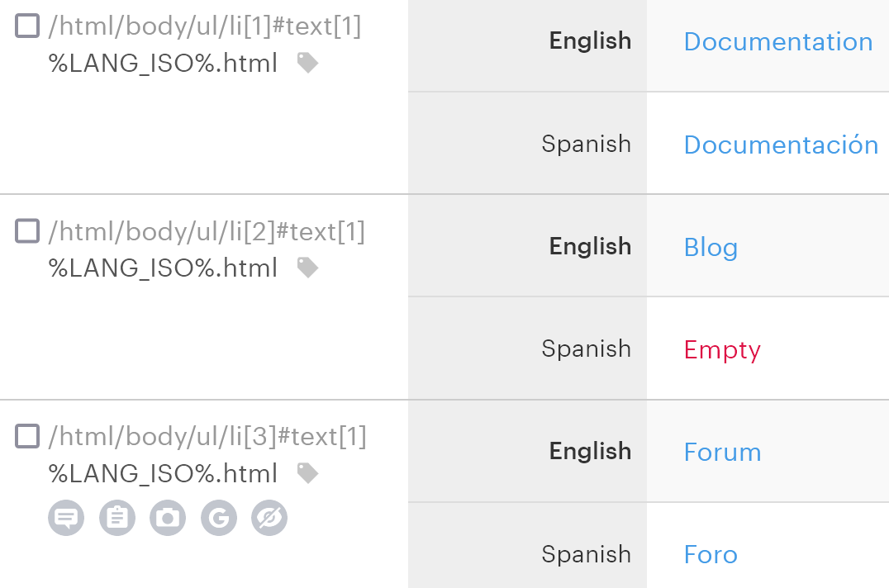Click the tag icon for li[3] key

[307, 473]
